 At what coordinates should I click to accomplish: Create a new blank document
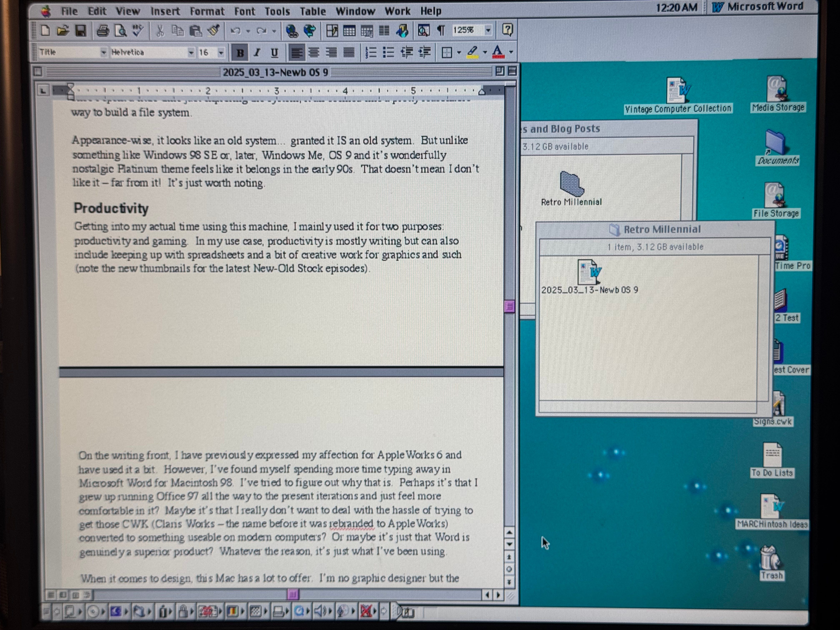click(x=45, y=30)
